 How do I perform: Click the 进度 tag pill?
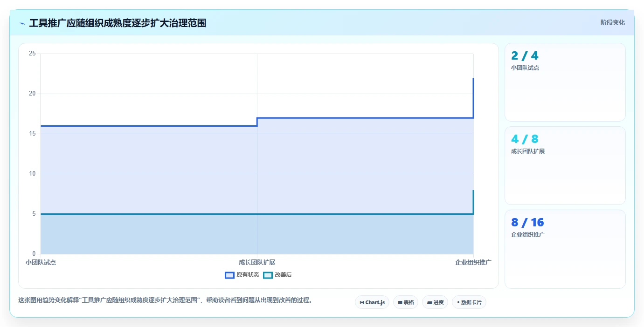[435, 302]
